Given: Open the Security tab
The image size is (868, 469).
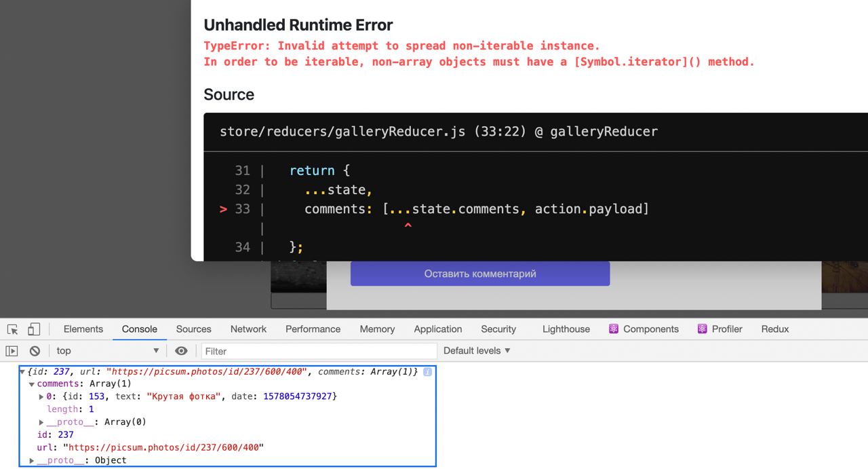Looking at the screenshot, I should [x=498, y=329].
